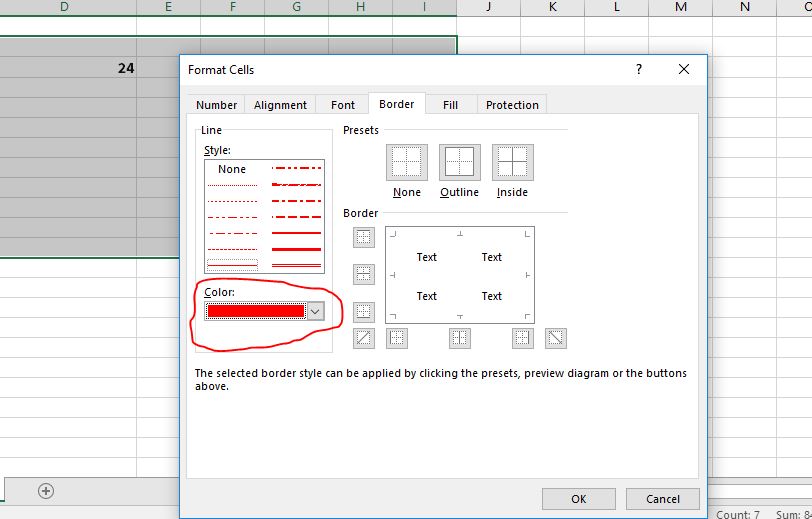Choose the thin dash-dot-dot line style
The height and width of the screenshot is (519, 812).
coord(232,217)
